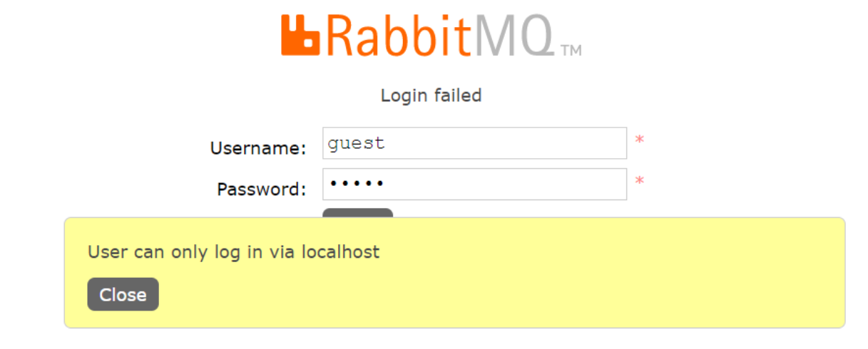This screenshot has width=868, height=349.
Task: Click the word "localhost" in the warning
Action: click(340, 251)
